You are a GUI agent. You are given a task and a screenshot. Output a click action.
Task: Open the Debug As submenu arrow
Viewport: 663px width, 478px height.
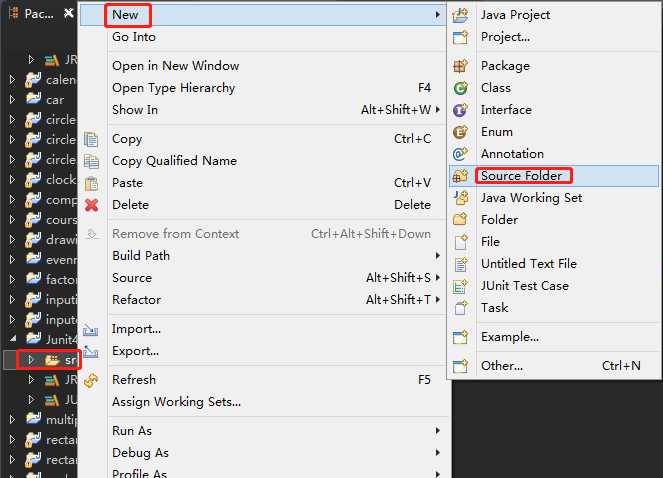tap(438, 453)
